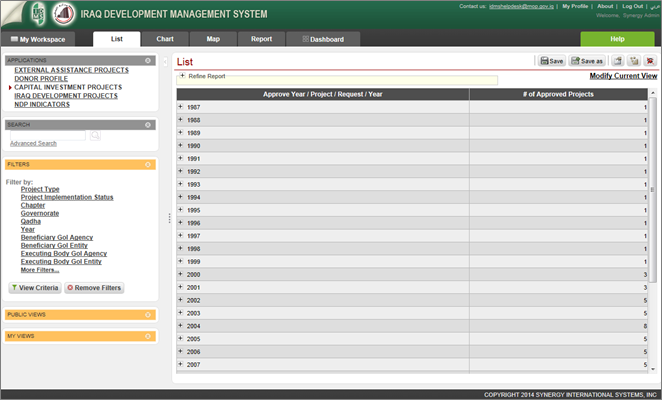Expand the 2005 row

pyautogui.click(x=181, y=338)
